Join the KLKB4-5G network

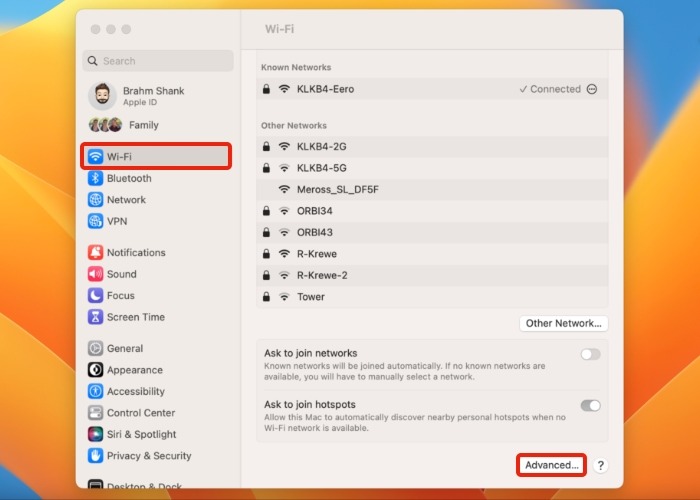[432, 168]
